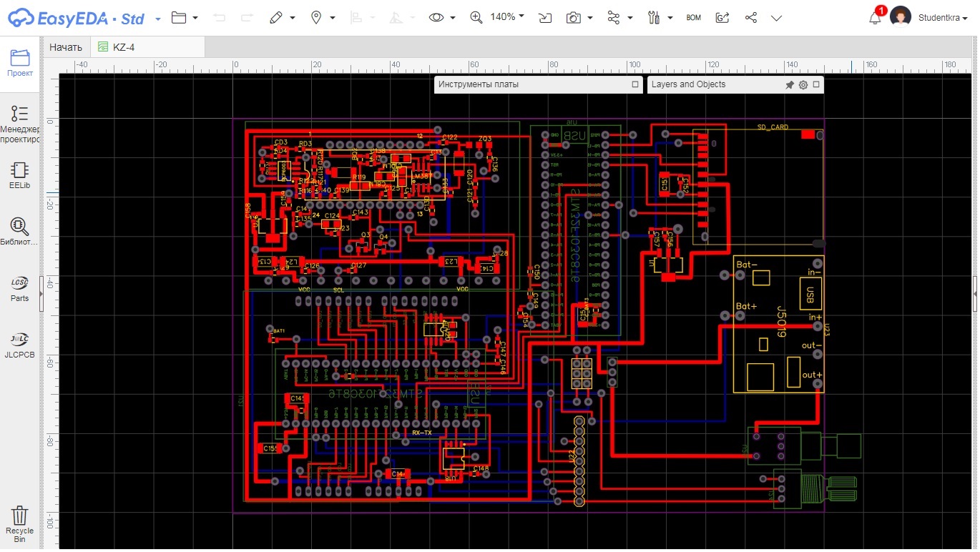This screenshot has height=552, width=980.
Task: Click the Rotate/Flip icon in toolbar
Action: [396, 17]
